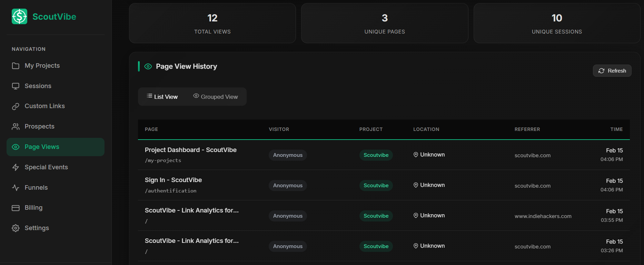Click Anonymous badge in Project Dashboard row
The width and height of the screenshot is (644, 265).
(x=288, y=155)
